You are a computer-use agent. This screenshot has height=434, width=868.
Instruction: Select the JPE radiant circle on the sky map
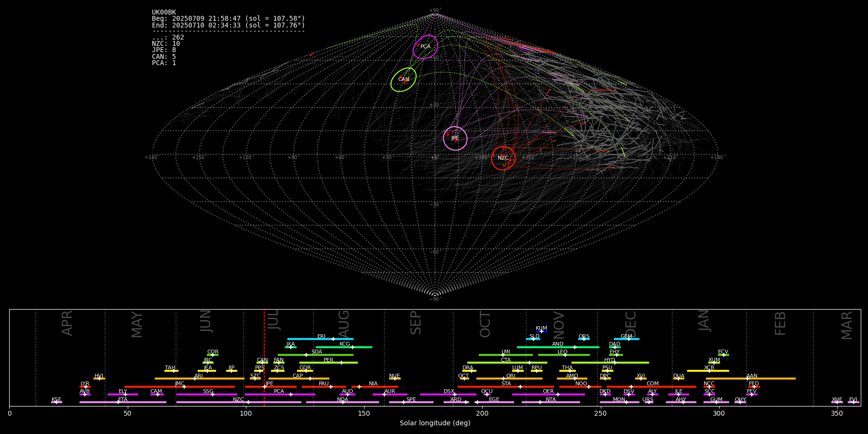coord(455,138)
